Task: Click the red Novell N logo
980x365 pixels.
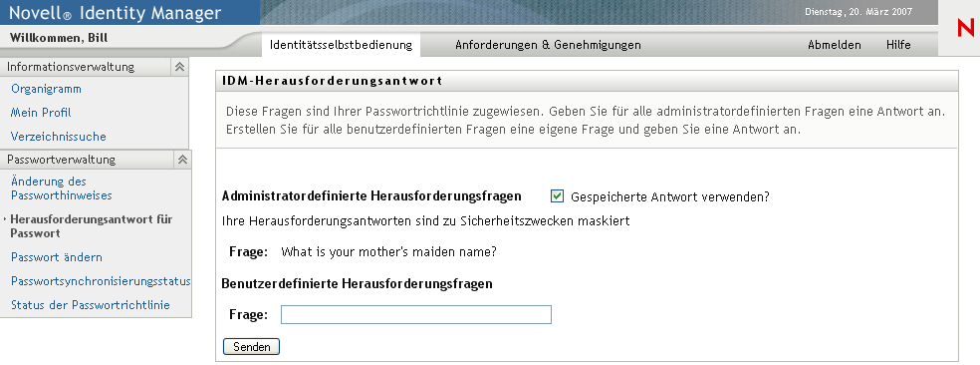Action: coord(966,28)
